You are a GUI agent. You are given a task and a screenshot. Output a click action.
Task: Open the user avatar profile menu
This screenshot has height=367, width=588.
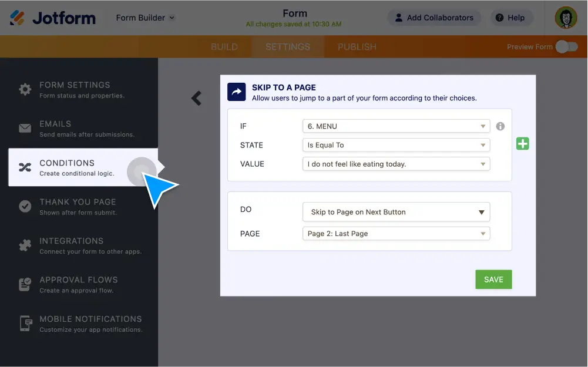pos(566,18)
